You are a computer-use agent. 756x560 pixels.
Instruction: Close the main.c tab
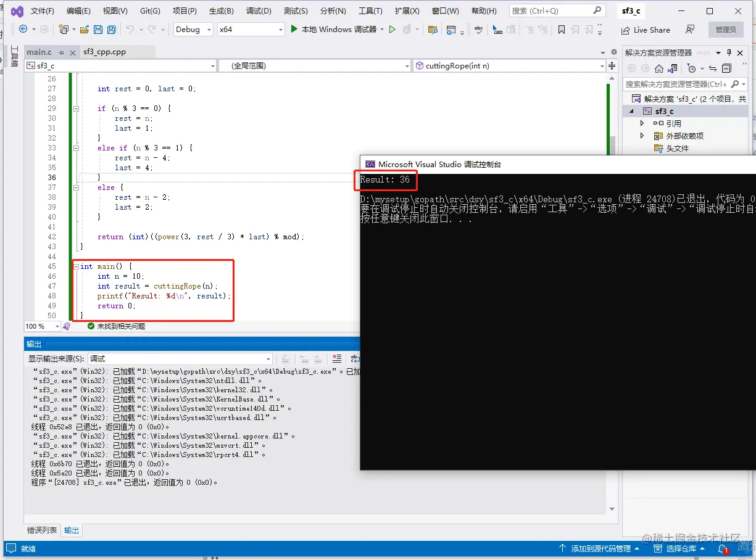[x=72, y=52]
